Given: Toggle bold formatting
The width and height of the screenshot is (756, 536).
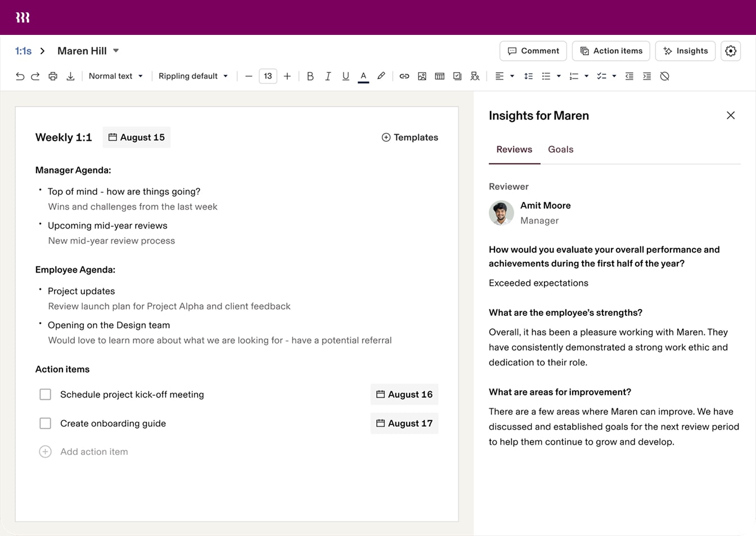Looking at the screenshot, I should [310, 76].
